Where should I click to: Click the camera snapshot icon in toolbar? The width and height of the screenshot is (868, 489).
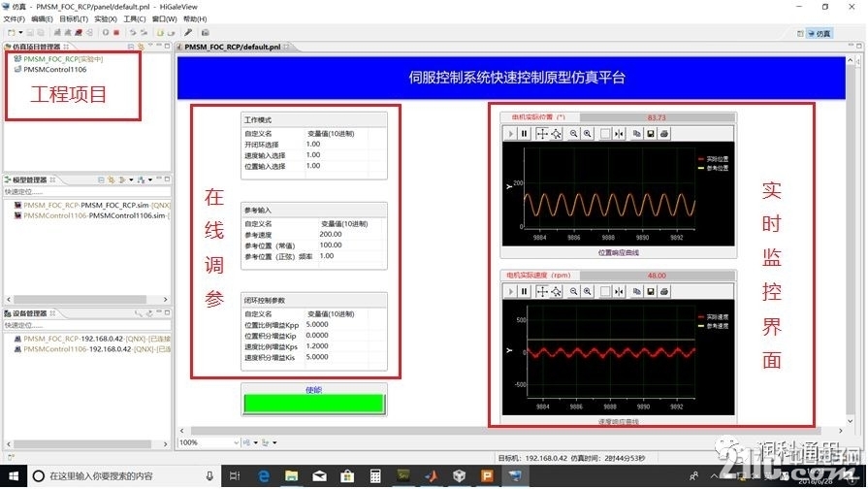(x=205, y=33)
